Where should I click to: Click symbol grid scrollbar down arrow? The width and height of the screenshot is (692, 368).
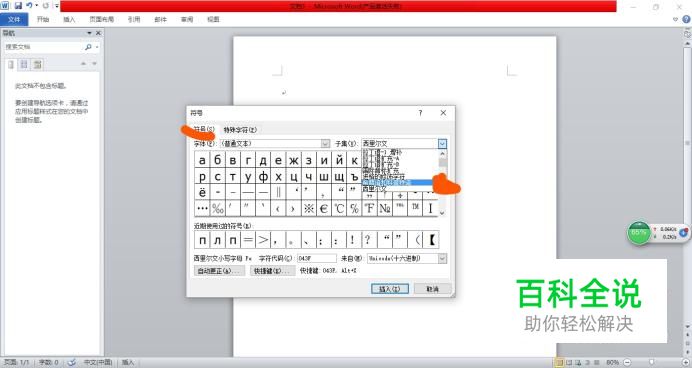point(443,213)
